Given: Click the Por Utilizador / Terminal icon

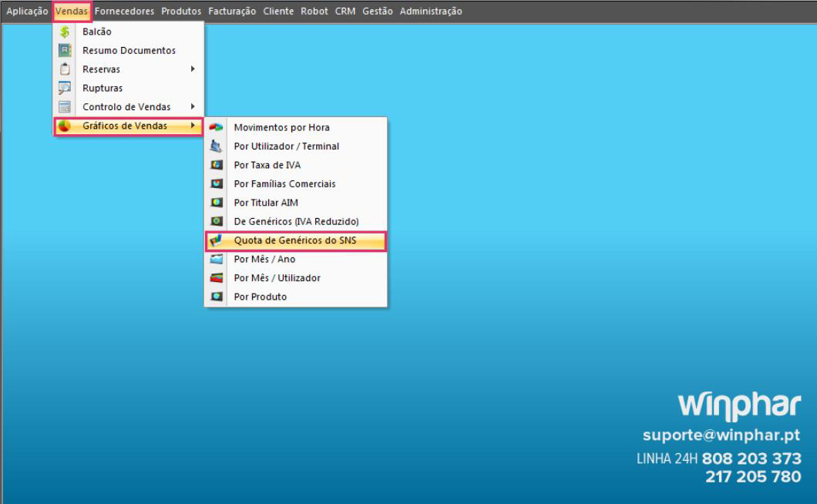Looking at the screenshot, I should (217, 146).
